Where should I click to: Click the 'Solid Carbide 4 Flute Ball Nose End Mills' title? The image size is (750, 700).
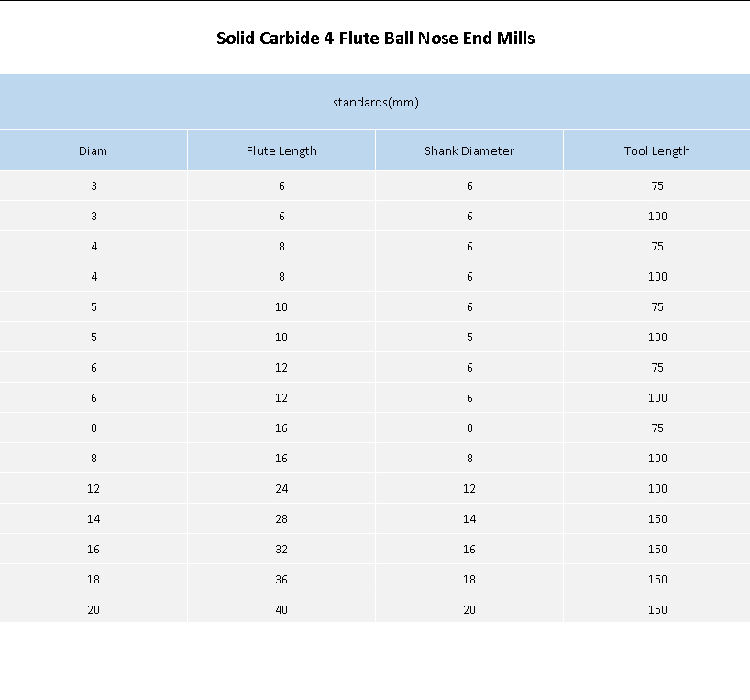tap(375, 39)
